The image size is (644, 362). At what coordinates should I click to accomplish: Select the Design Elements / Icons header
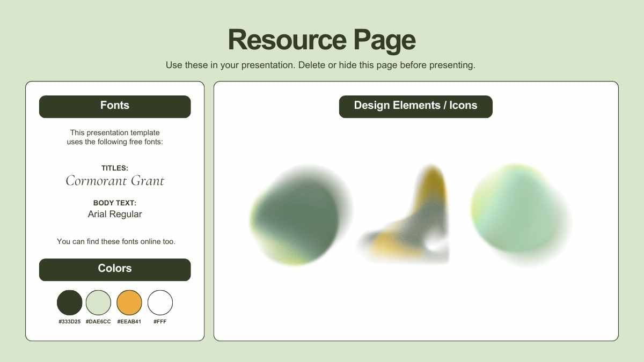tap(415, 106)
